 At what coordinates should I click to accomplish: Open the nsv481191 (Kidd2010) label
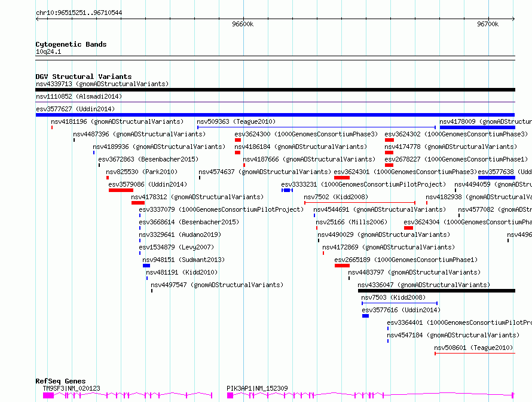(182, 272)
